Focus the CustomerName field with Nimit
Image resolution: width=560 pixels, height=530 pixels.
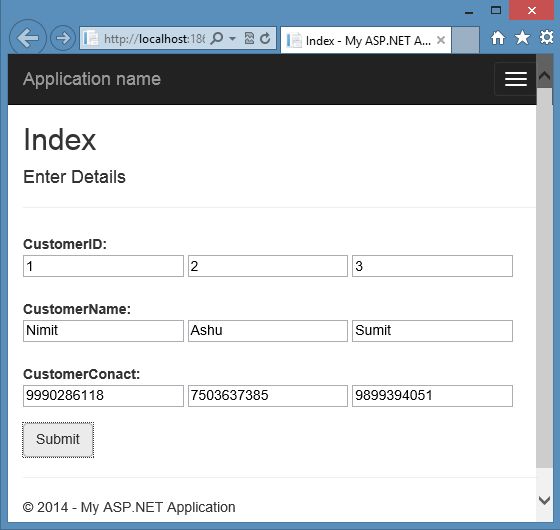click(x=103, y=331)
